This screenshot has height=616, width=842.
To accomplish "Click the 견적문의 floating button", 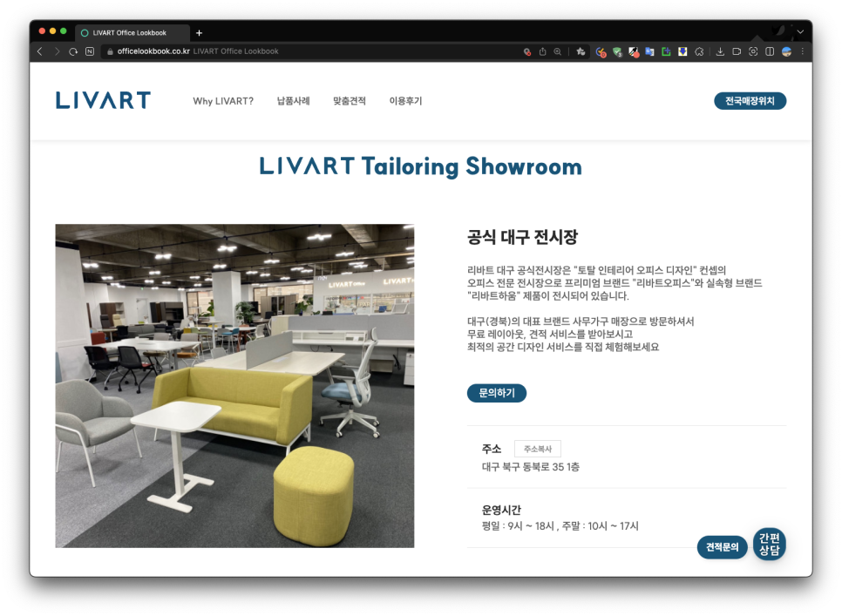I will (723, 547).
